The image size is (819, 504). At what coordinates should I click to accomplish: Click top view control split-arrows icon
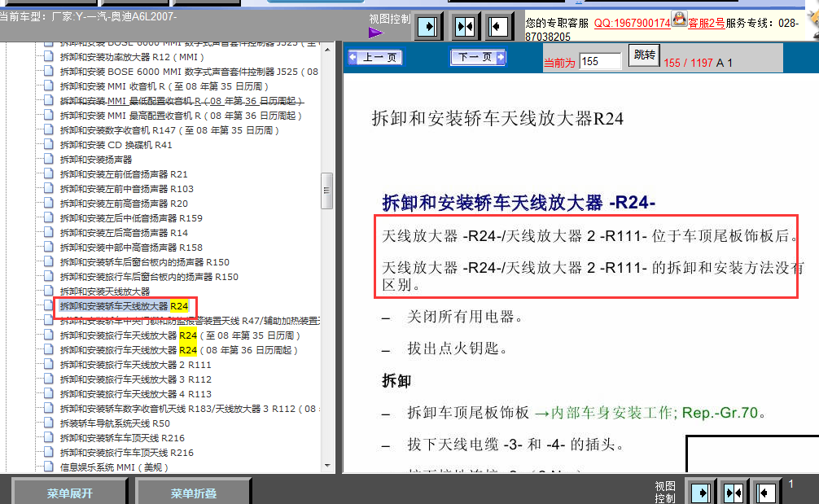(464, 27)
